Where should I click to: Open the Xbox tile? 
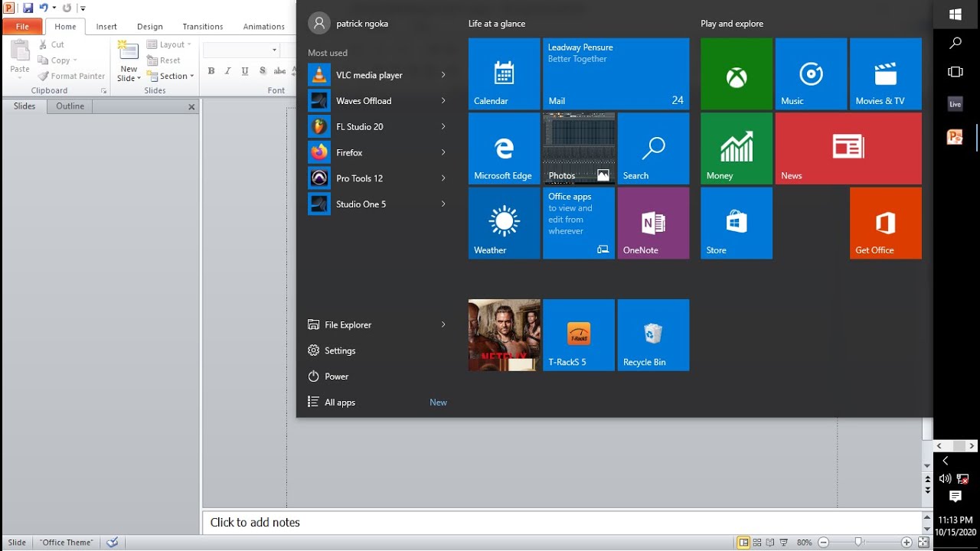[737, 74]
